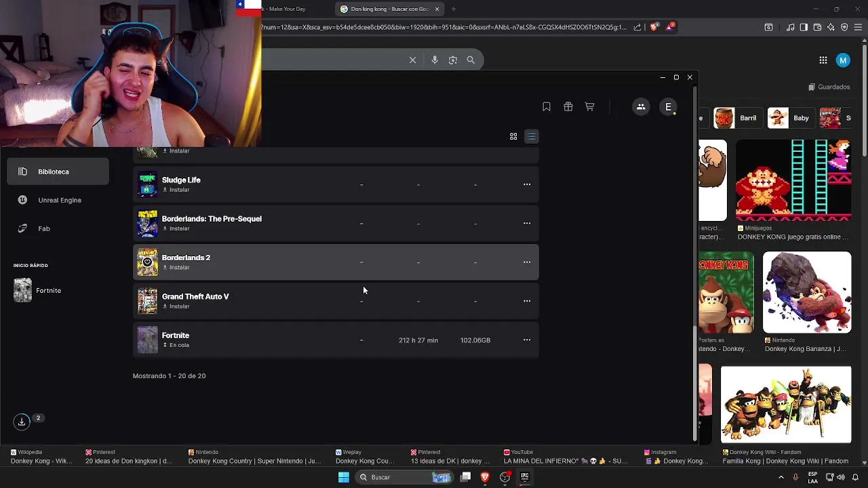Open browser main menu
This screenshot has width=868, height=488.
click(x=859, y=27)
